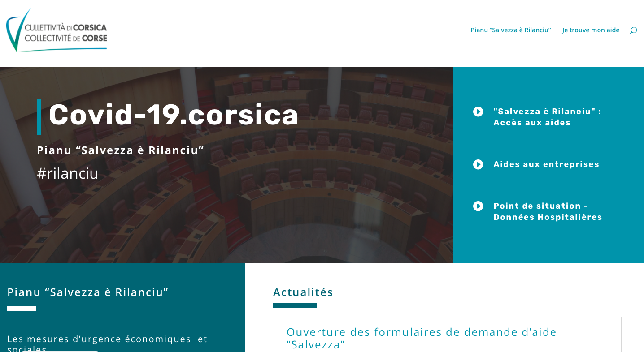Viewport: 644px width, 352px height.
Task: Click the Covid-19.corsica banner title
Action: pyautogui.click(x=173, y=115)
